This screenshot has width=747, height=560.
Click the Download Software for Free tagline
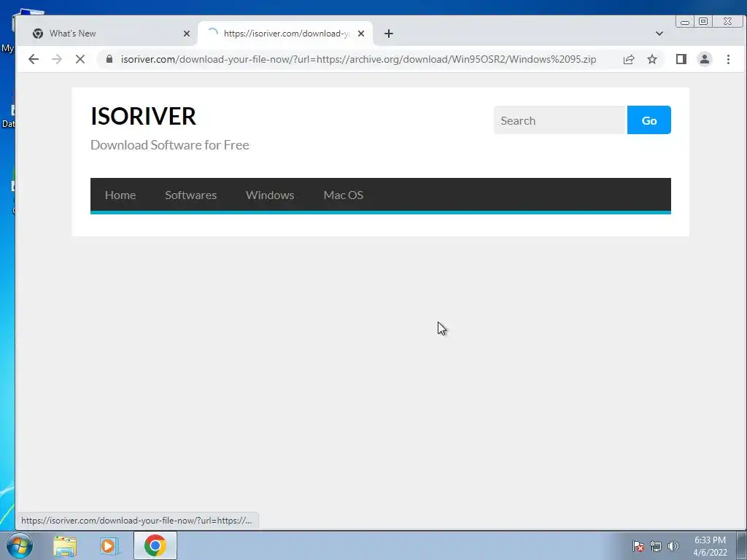tap(169, 145)
